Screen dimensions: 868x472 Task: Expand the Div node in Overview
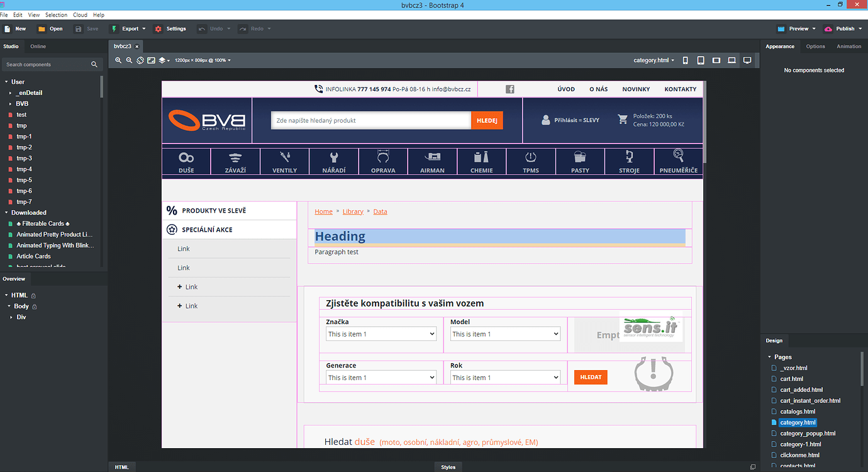pyautogui.click(x=11, y=317)
